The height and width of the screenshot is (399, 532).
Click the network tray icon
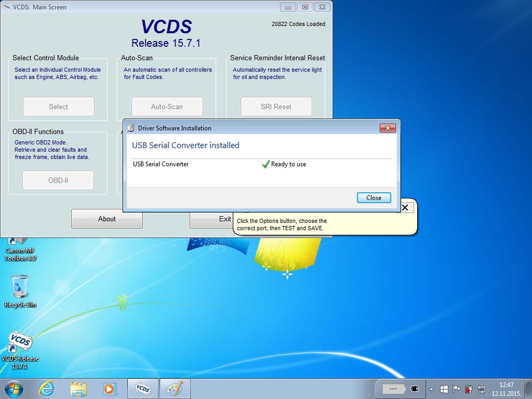pos(481,389)
